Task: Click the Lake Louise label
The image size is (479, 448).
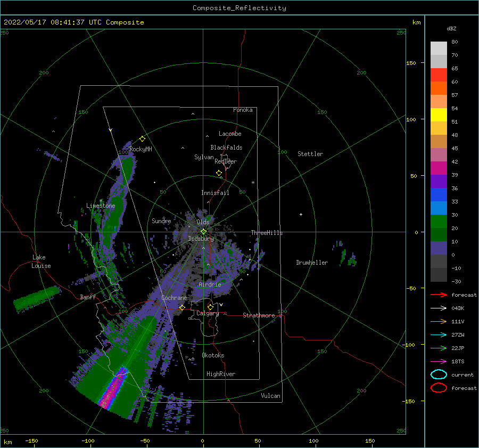Action: 41,262
